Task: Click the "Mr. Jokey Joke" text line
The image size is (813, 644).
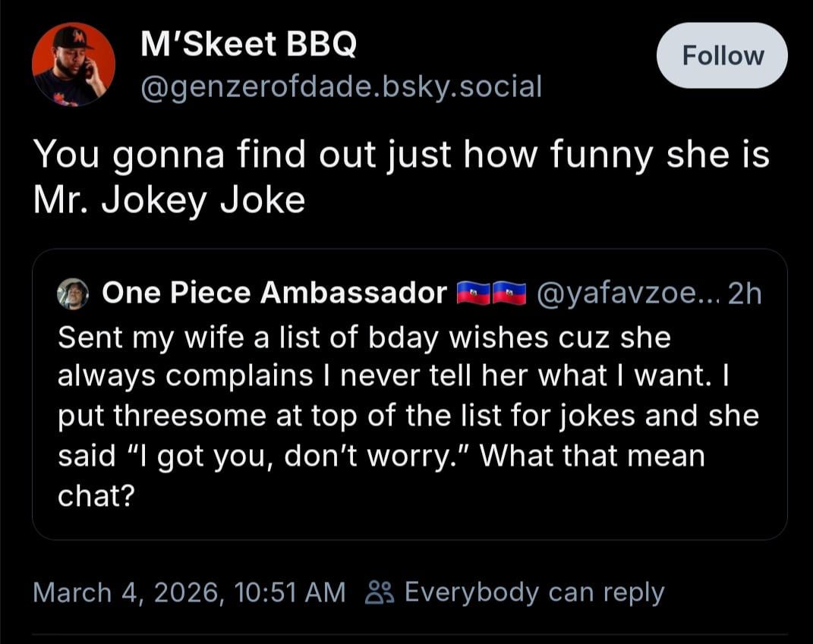Action: (x=169, y=200)
